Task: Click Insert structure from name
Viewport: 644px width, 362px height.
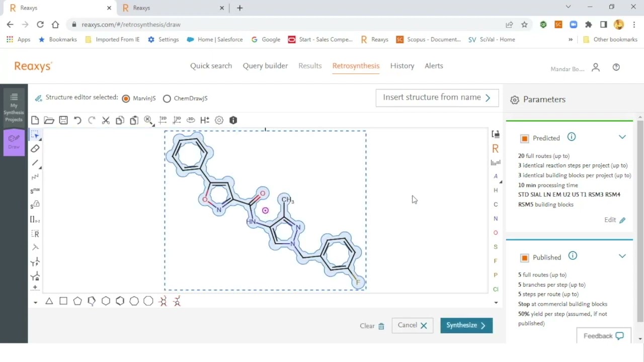Action: (437, 98)
